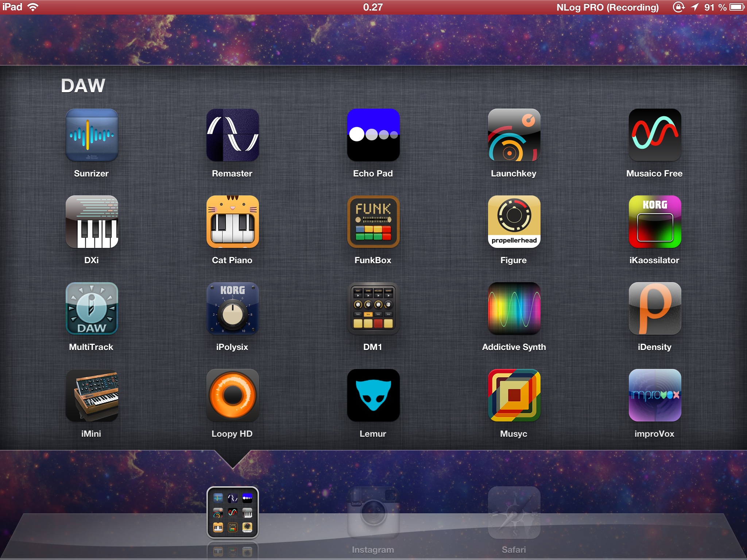Tap the "Lemur" label text
Viewport: 747px width, 560px height.
pyautogui.click(x=373, y=434)
